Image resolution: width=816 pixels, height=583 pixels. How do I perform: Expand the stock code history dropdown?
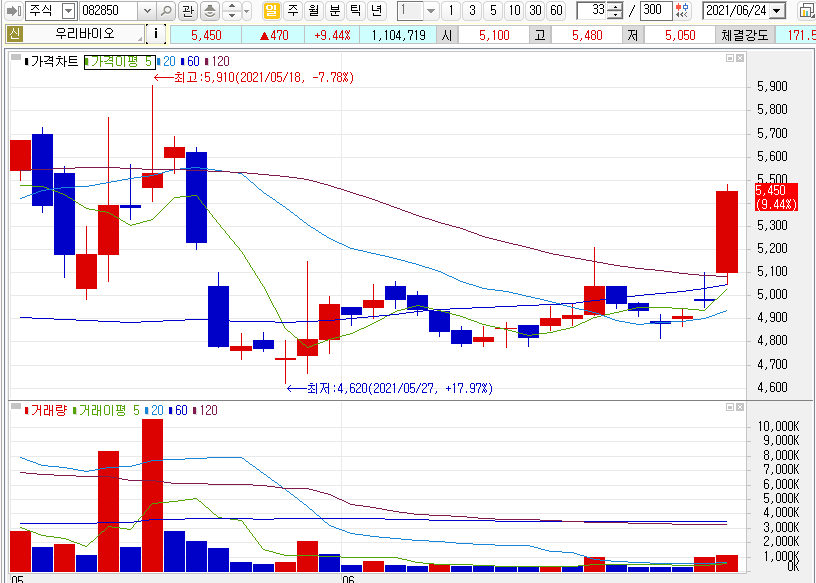tap(147, 10)
